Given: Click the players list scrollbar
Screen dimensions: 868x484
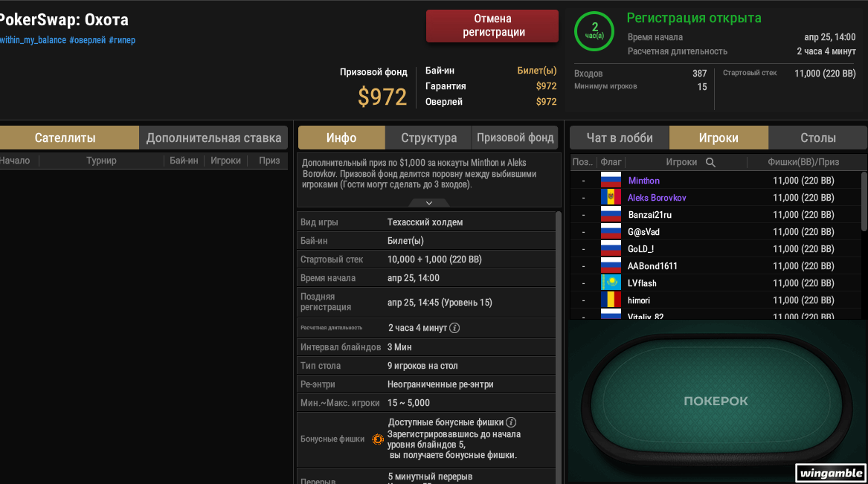Looking at the screenshot, I should click(864, 201).
